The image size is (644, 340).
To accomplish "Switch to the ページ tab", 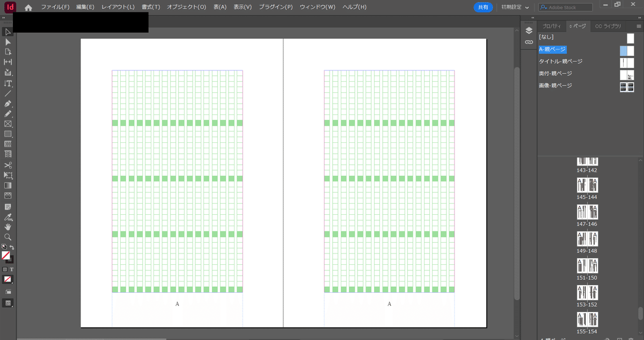I will coord(577,26).
